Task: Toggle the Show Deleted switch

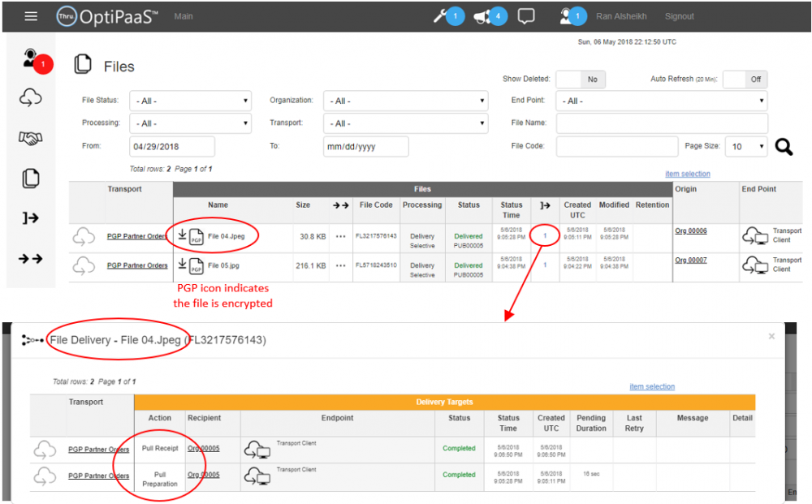Action: click(581, 80)
